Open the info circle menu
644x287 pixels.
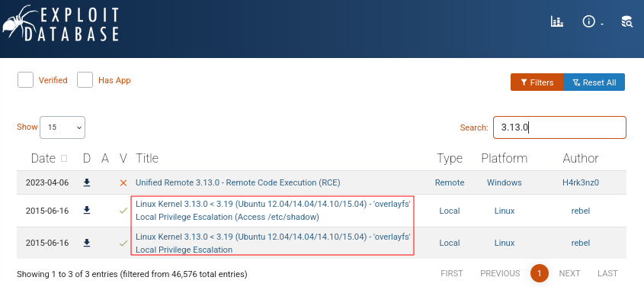tap(593, 22)
